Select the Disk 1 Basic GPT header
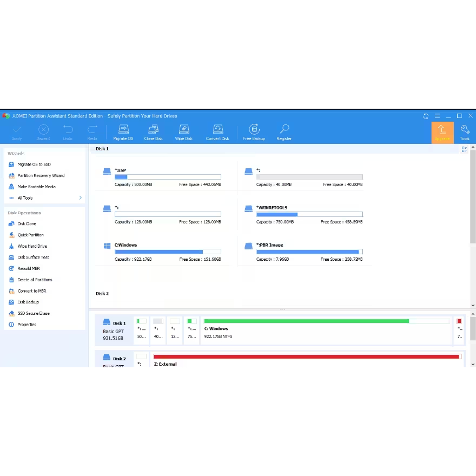The height and width of the screenshot is (476, 476). (114, 330)
